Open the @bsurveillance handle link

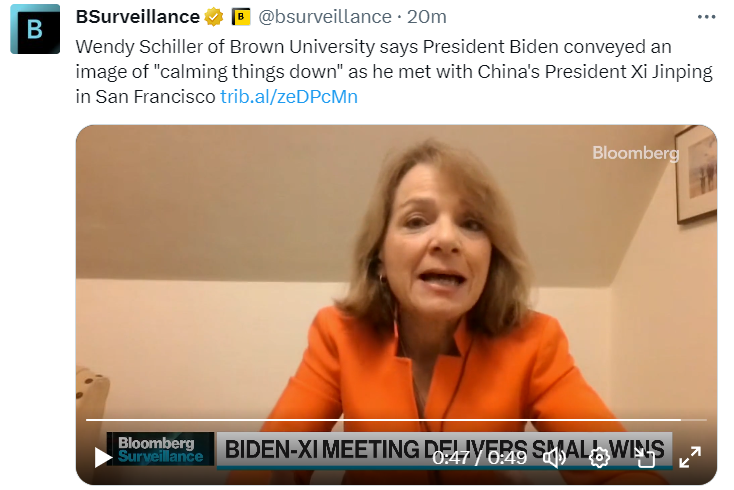(325, 17)
